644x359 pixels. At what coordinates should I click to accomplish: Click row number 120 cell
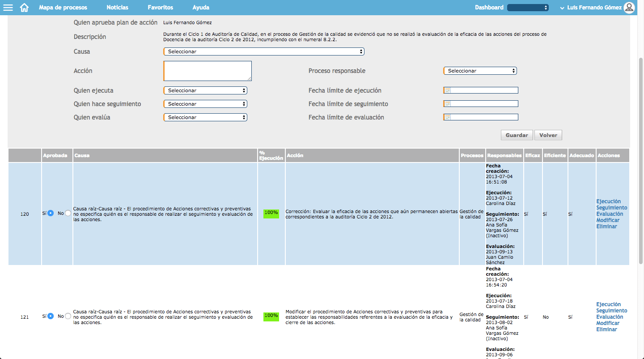tap(25, 214)
